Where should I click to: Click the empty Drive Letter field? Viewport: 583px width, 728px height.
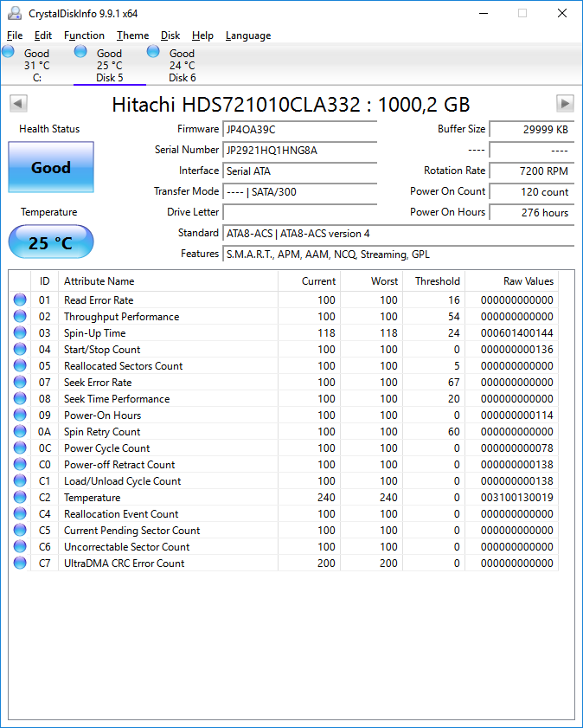(299, 213)
